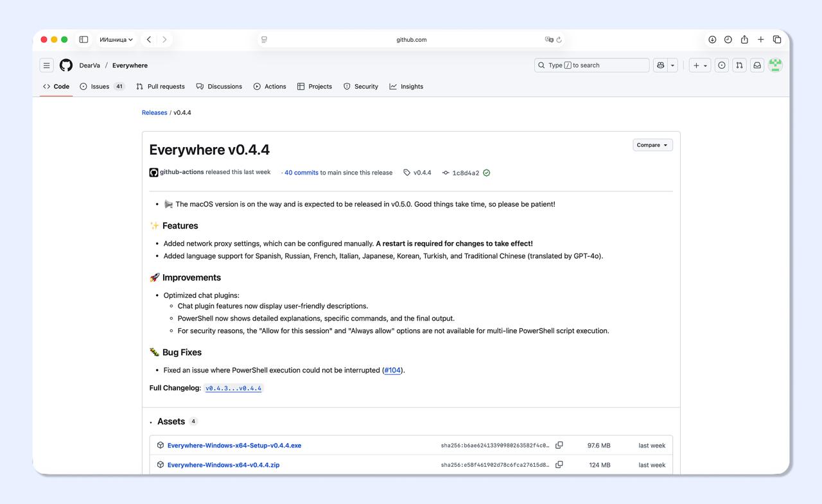The image size is (822, 504).
Task: Open the v0.4.3...v0.4.4 changelog link
Action: point(233,388)
